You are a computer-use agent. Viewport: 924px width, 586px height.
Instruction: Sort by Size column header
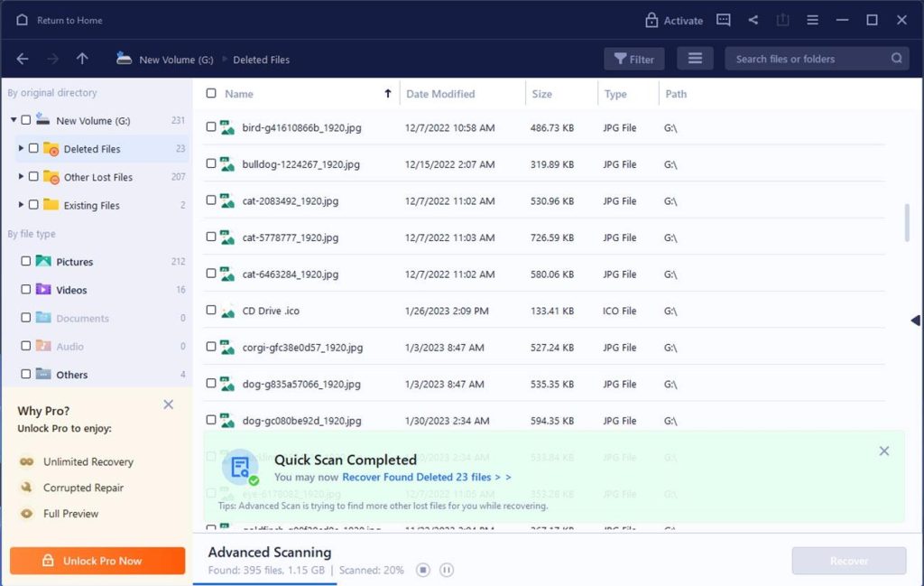click(541, 94)
